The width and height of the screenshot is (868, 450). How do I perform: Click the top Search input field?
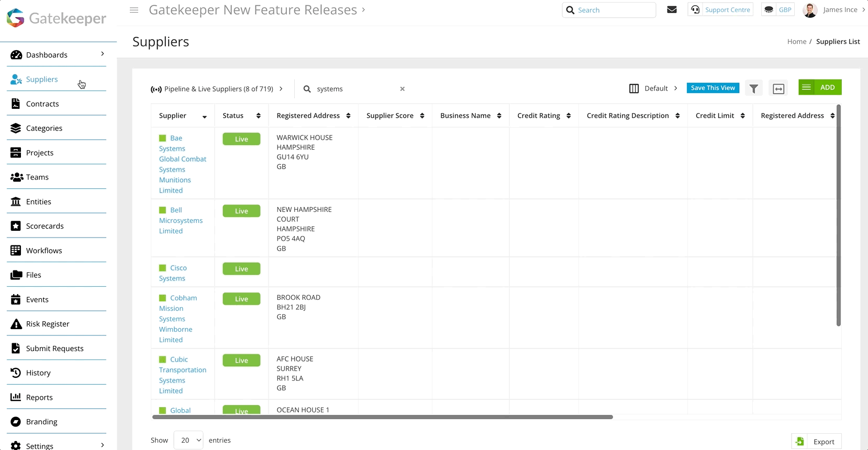point(609,10)
